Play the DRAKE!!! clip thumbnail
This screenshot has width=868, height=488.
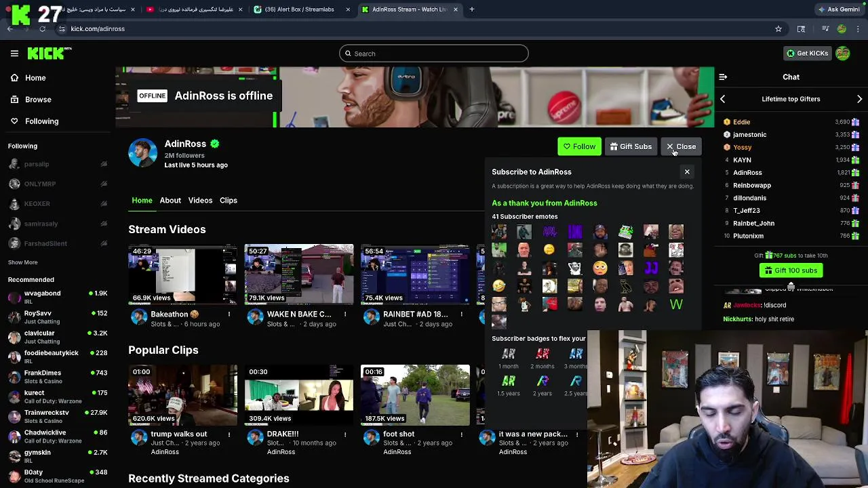pyautogui.click(x=299, y=395)
